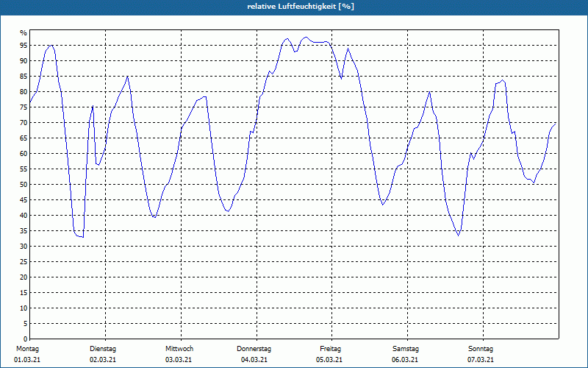
Task: Click the 45 value on the y-axis
Action: 24,199
